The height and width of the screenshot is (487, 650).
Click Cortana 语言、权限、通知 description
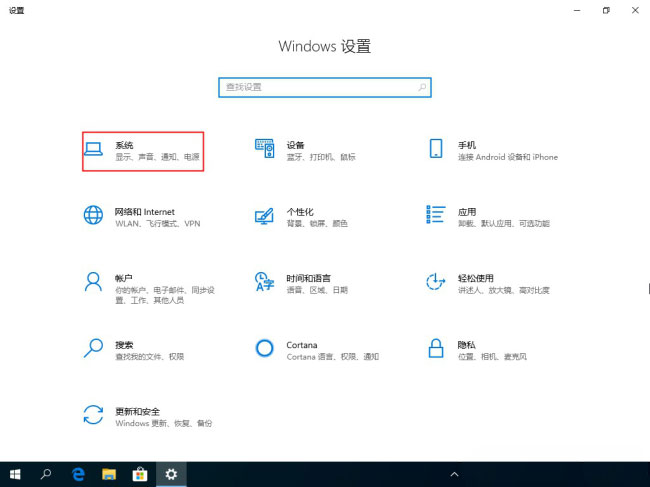coord(332,357)
